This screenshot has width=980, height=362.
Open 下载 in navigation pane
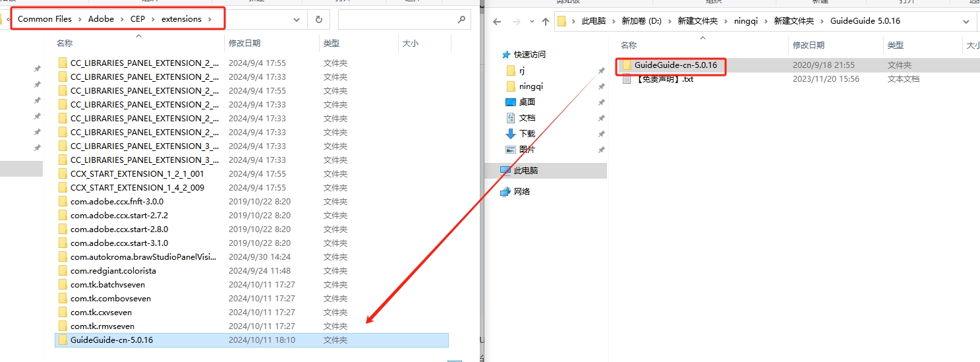527,133
